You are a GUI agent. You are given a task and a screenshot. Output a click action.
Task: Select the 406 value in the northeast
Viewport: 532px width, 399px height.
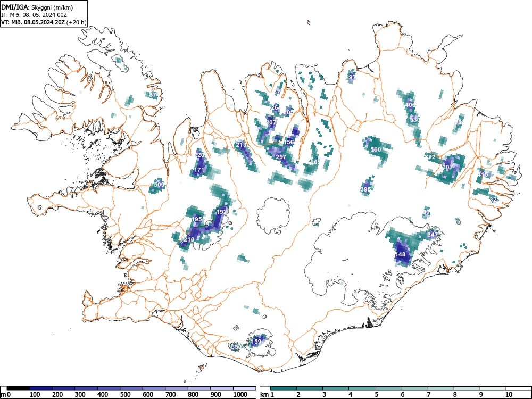[x=411, y=105]
